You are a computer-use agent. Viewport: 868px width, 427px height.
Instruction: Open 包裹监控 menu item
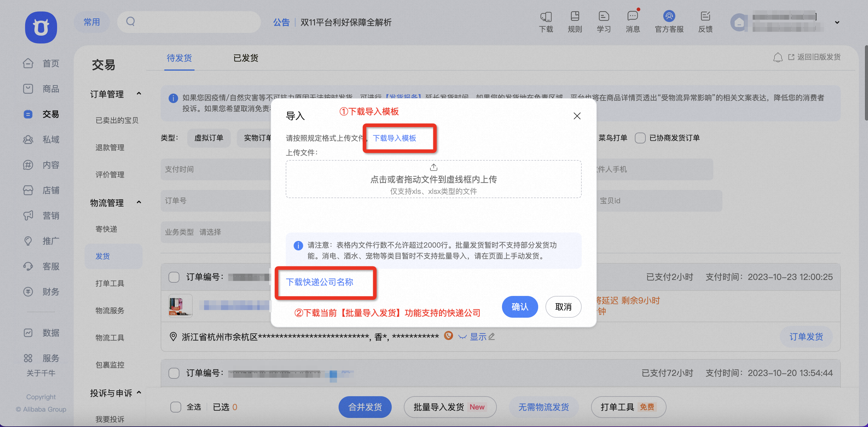point(110,365)
